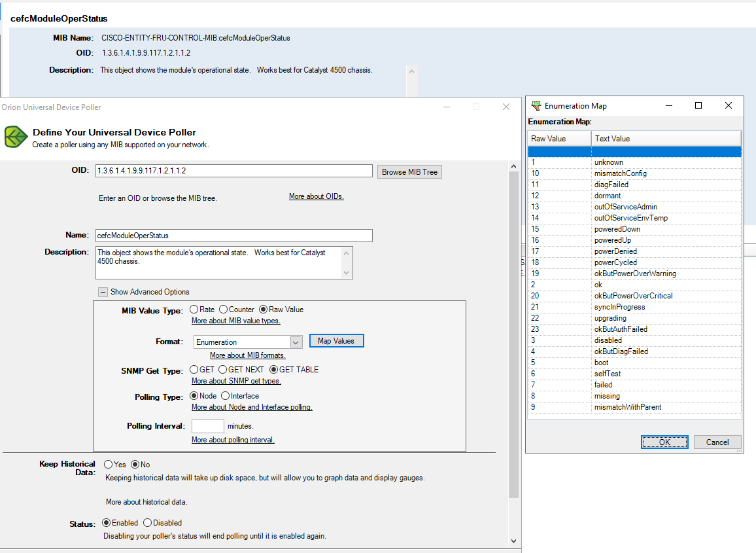Select the 'disabled' row
This screenshot has height=553, width=756.
click(634, 340)
